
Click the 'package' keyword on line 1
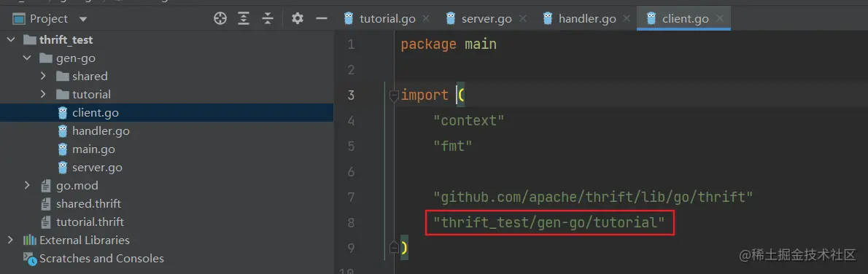tap(428, 44)
